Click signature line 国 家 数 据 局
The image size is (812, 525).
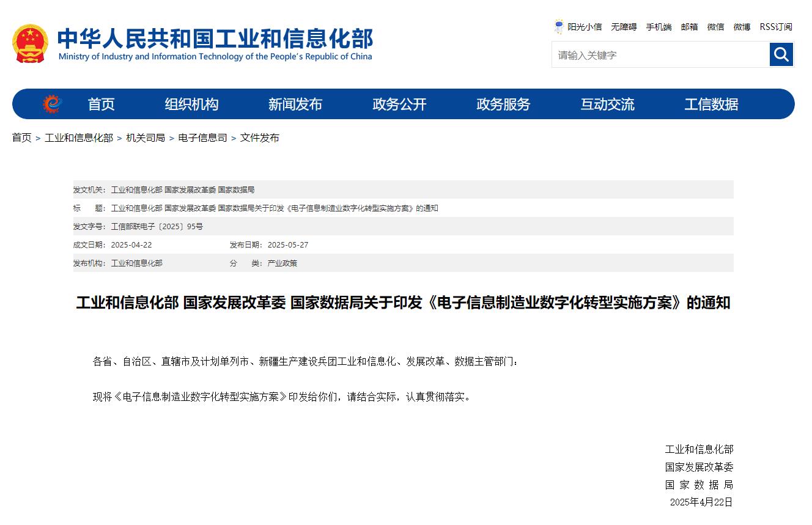[x=699, y=485]
